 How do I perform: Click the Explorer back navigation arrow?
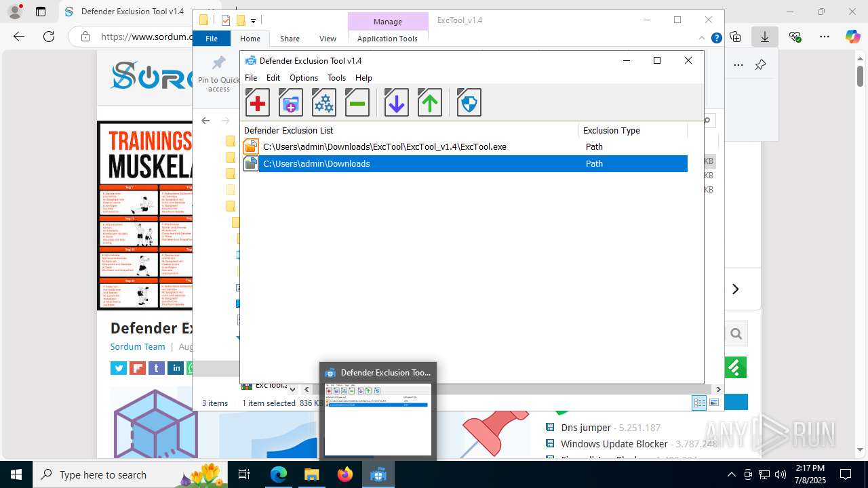pos(205,121)
